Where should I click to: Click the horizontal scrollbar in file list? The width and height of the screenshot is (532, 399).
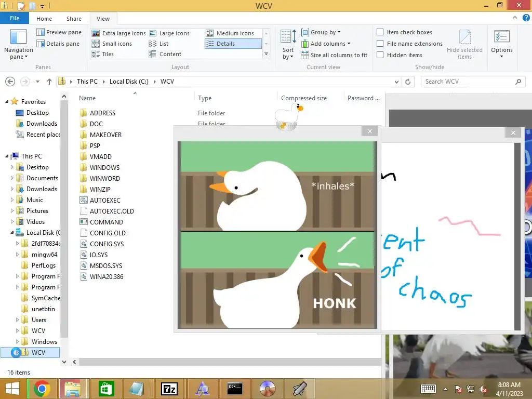[229, 362]
